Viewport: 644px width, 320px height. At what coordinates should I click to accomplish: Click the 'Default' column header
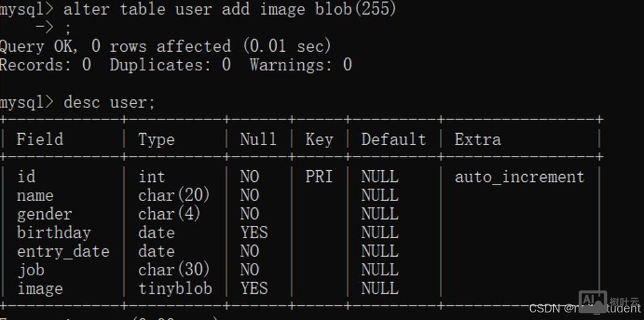tap(393, 140)
